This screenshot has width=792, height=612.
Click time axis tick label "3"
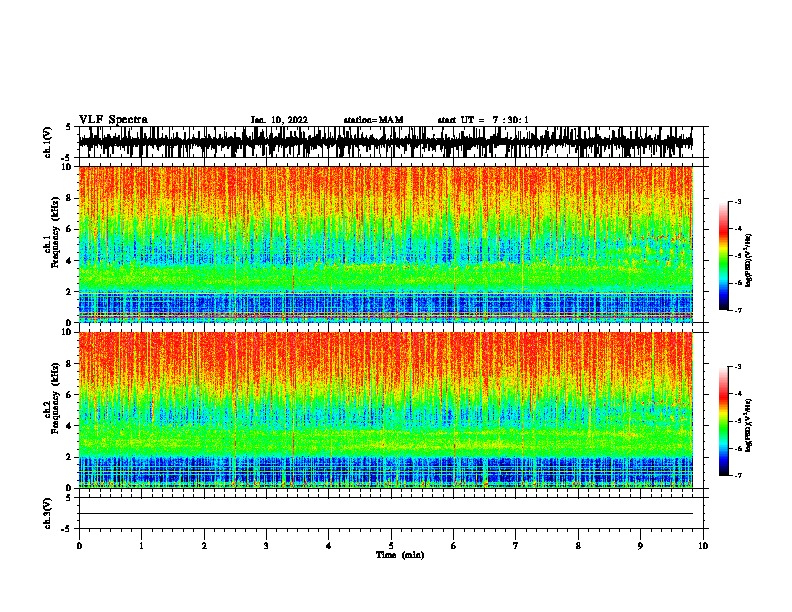(x=266, y=546)
